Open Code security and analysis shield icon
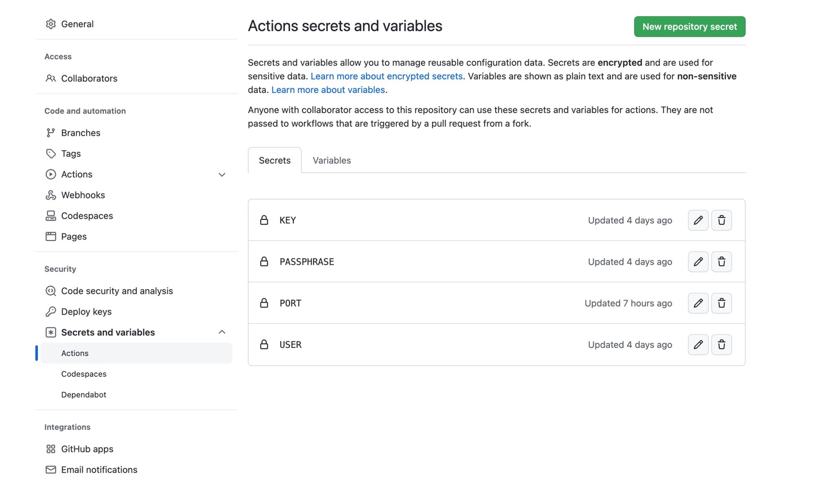The image size is (827, 504). pyautogui.click(x=51, y=290)
